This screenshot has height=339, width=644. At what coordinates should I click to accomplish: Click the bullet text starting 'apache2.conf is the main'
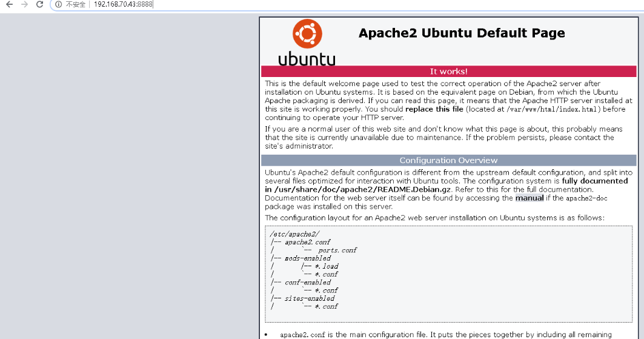446,335
